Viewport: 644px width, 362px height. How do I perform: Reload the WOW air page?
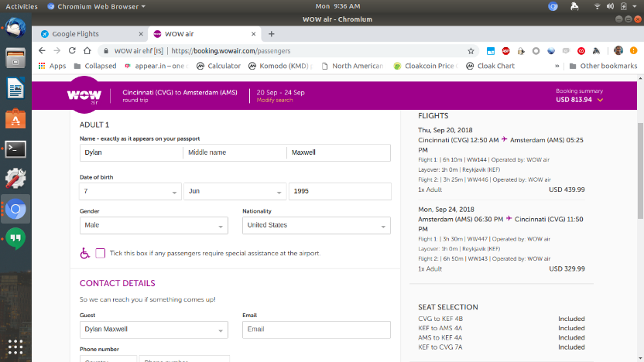(x=72, y=50)
